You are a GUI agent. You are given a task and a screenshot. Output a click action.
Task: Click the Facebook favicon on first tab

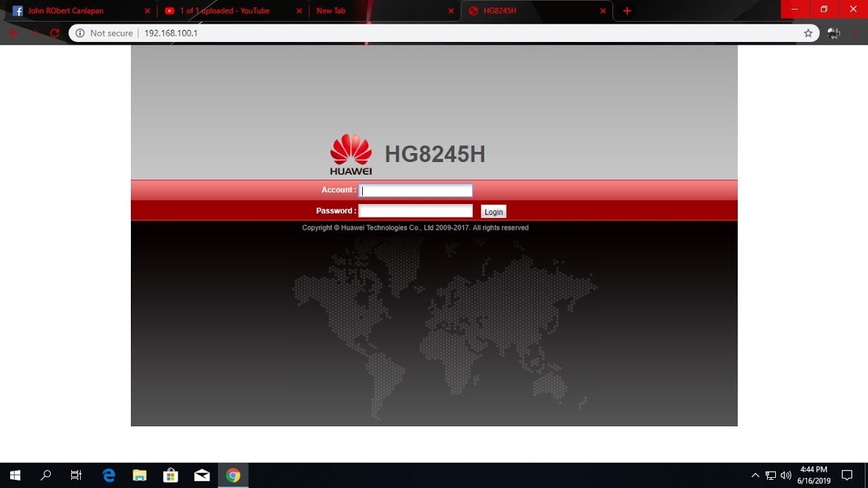coord(18,11)
